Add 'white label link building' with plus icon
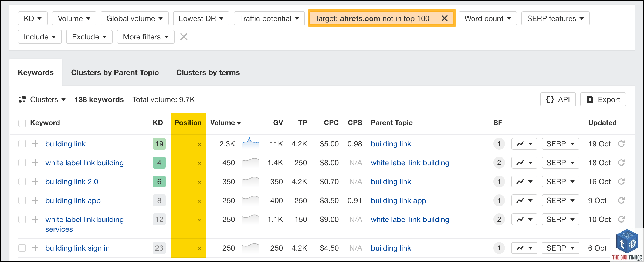The image size is (644, 262). click(x=35, y=163)
